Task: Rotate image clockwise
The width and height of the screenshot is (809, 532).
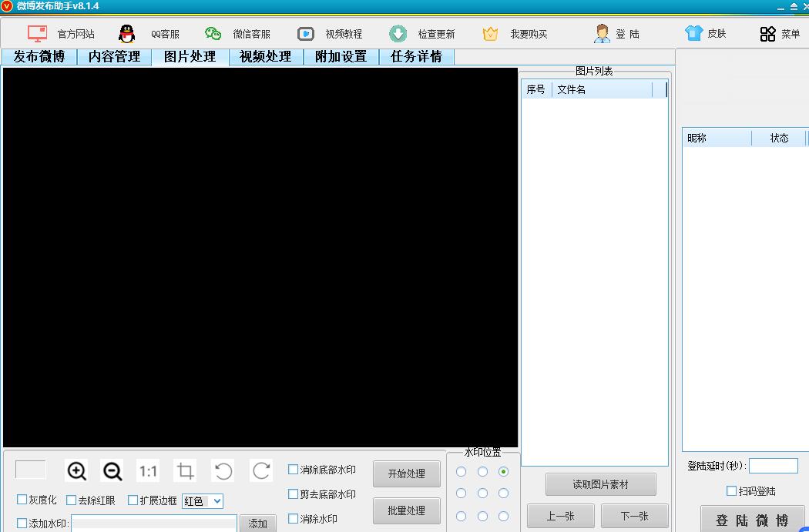Action: coord(261,471)
